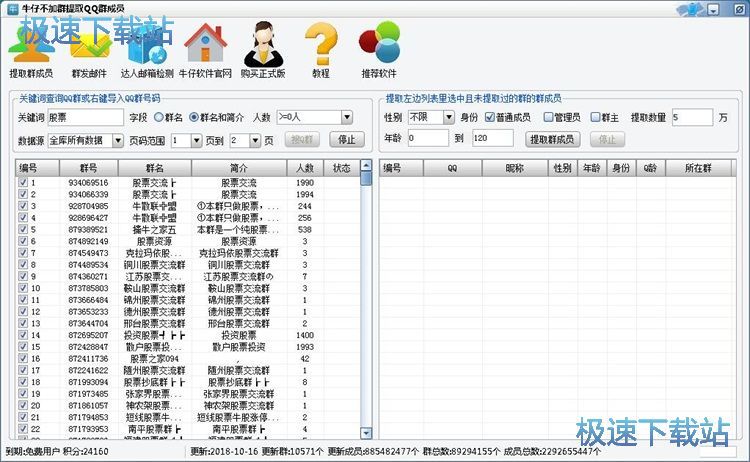Click the 停止 button in the search panel

(x=347, y=140)
